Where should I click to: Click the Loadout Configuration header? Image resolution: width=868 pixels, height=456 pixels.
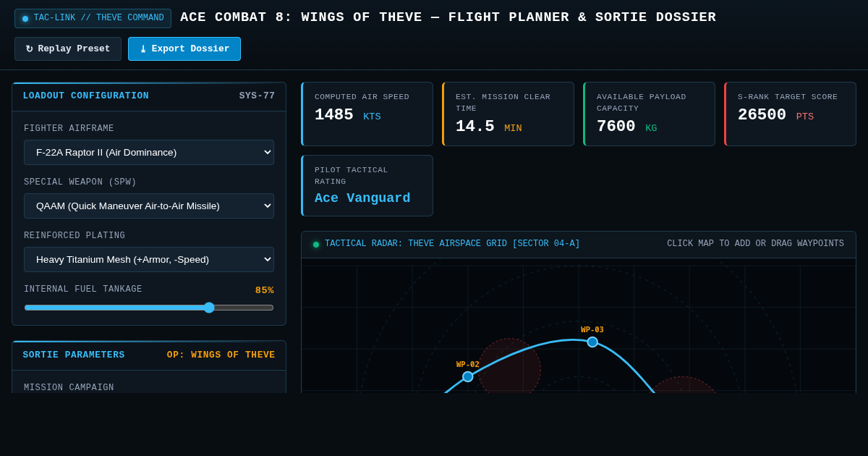pos(85,96)
